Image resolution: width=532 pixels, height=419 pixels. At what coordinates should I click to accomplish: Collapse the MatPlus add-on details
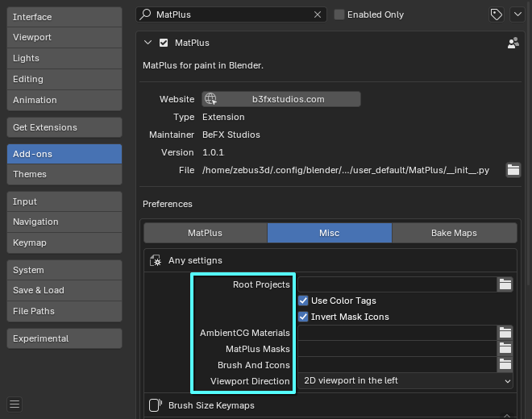click(x=148, y=43)
